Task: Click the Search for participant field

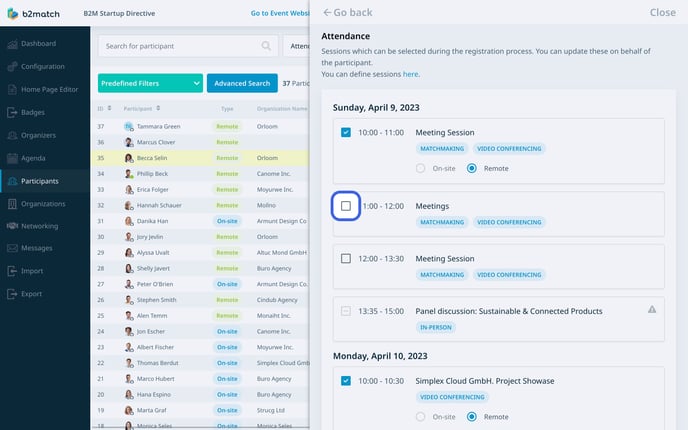Action: pos(188,46)
